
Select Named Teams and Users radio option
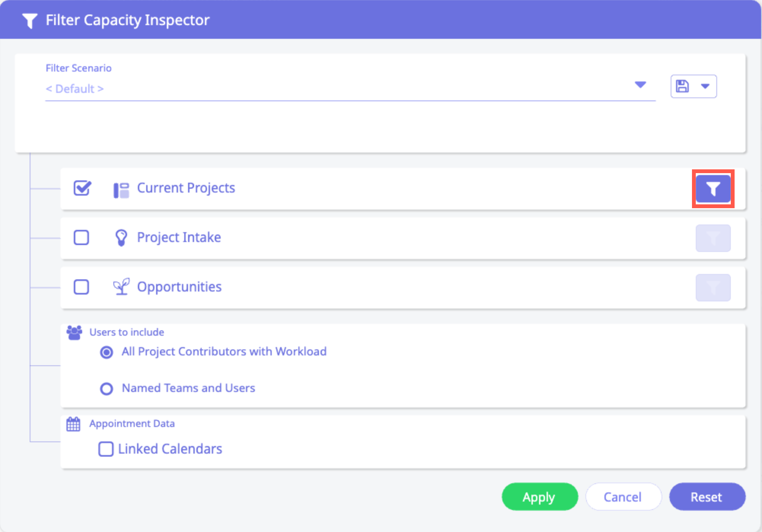pos(107,389)
